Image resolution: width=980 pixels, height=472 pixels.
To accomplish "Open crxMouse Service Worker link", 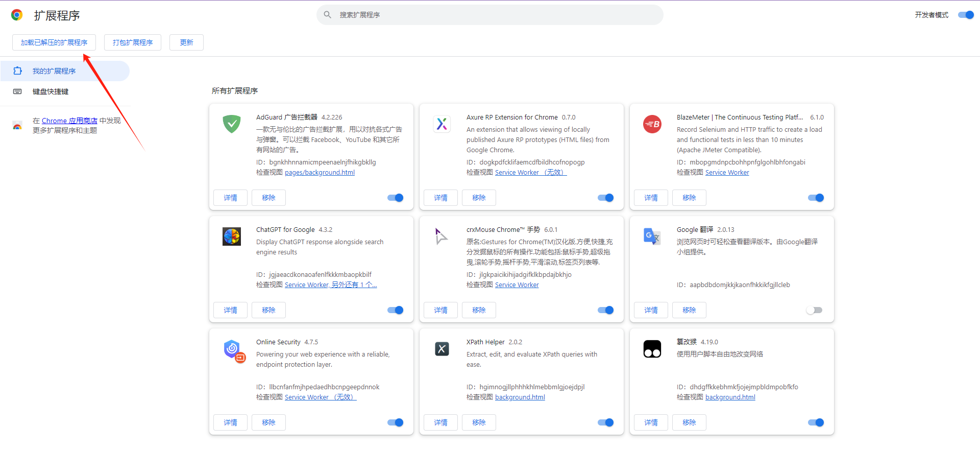I will tap(517, 285).
